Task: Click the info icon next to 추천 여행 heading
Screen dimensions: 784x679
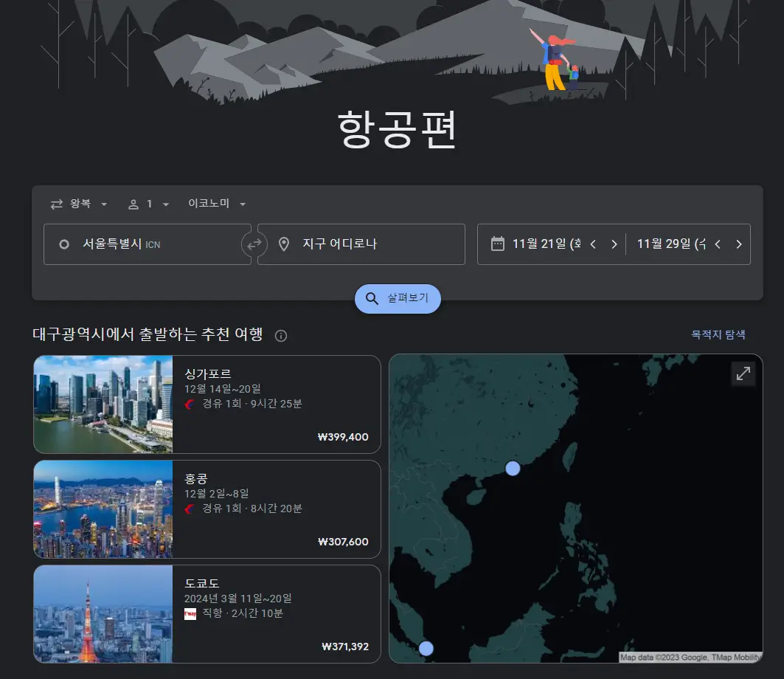Action: point(280,336)
